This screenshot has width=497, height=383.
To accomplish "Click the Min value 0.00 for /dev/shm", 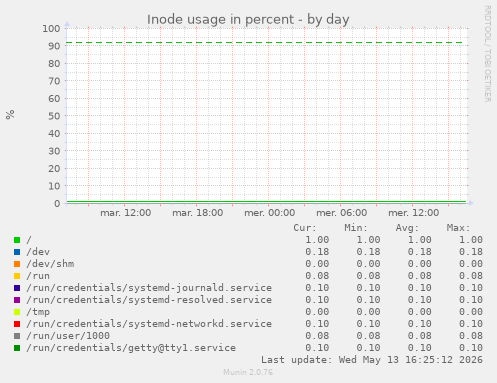I will pyautogui.click(x=368, y=264).
